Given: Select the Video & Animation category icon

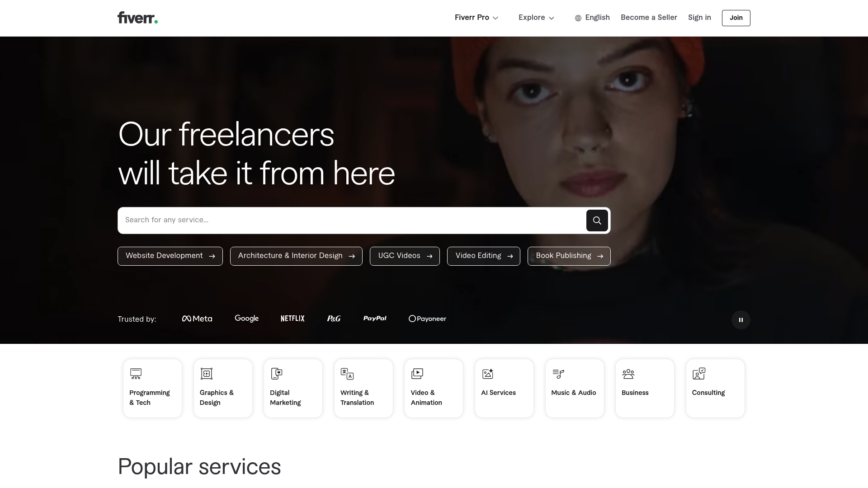Looking at the screenshot, I should [417, 374].
